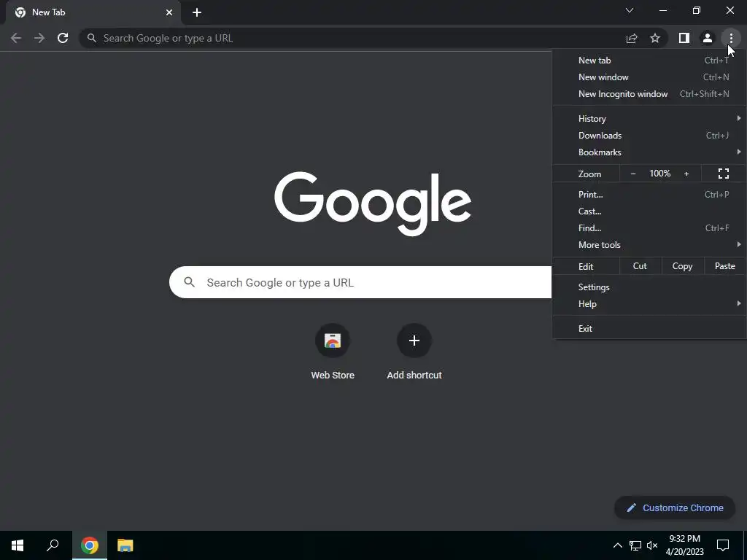Click the muted volume tray icon
Viewport: 747px width, 560px height.
[x=652, y=545]
